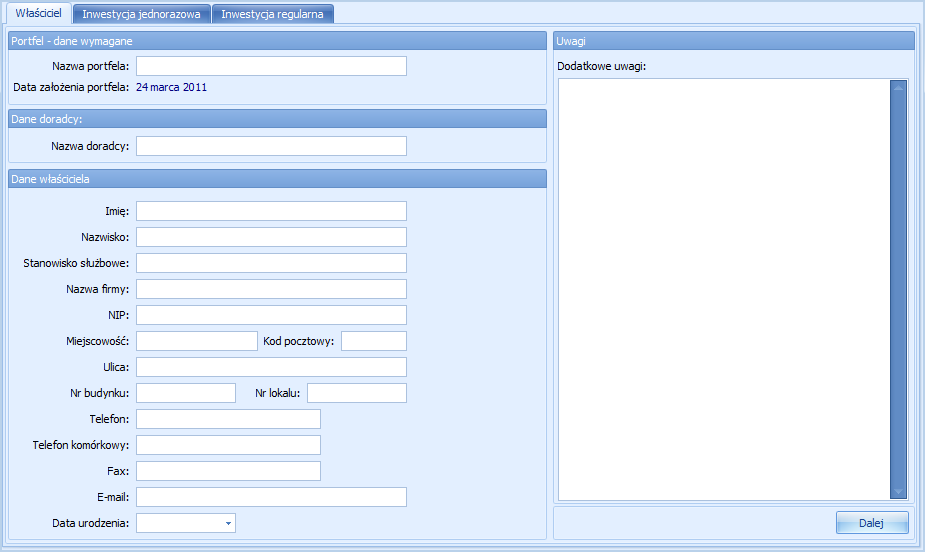Click the Dane doradcy section header

277,119
